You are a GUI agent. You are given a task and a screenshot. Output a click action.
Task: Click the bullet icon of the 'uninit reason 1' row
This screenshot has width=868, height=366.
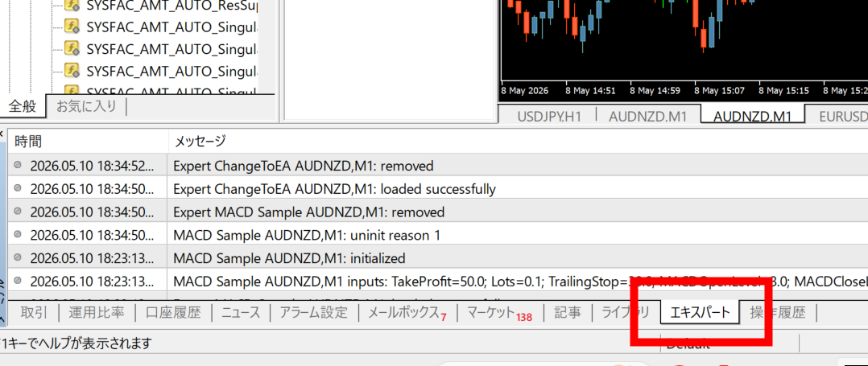(18, 234)
